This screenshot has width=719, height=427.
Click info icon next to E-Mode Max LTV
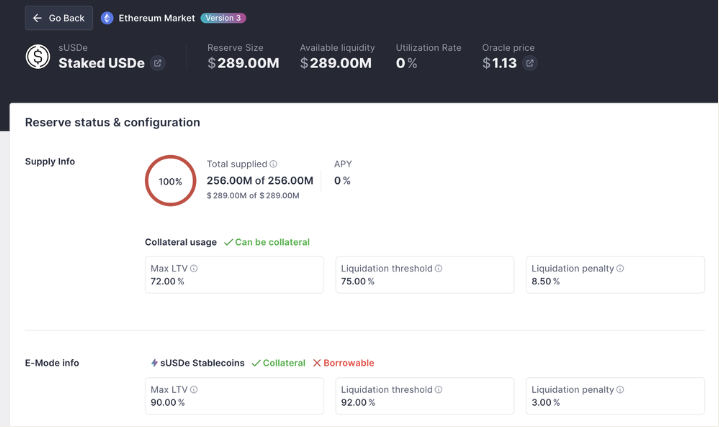[x=194, y=389]
